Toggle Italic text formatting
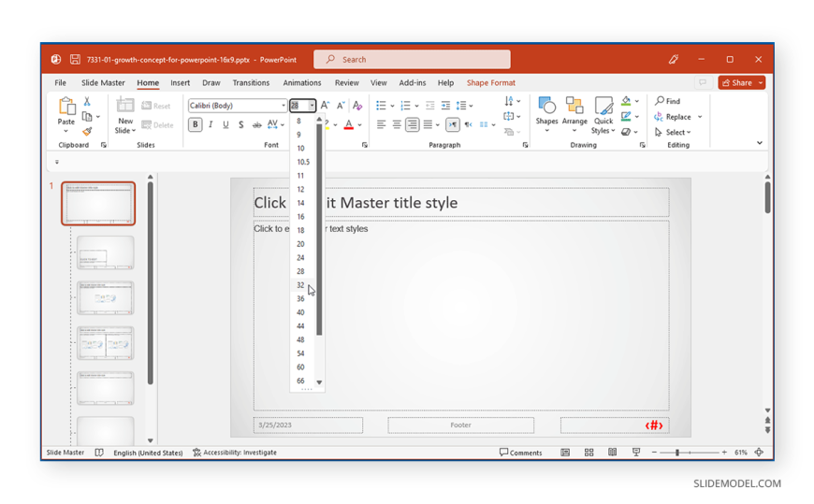This screenshot has width=814, height=504. click(x=211, y=124)
